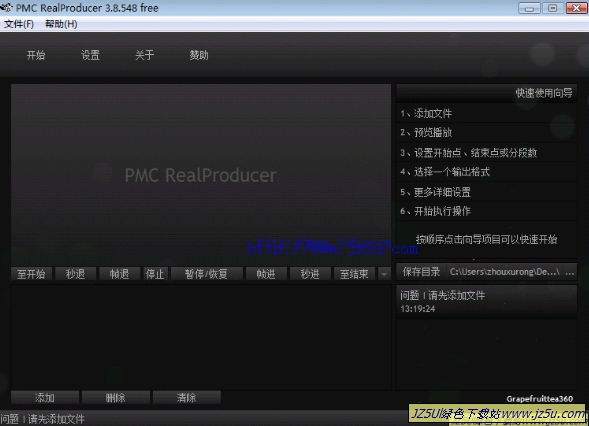Click the 添加 button below the file list

45,397
